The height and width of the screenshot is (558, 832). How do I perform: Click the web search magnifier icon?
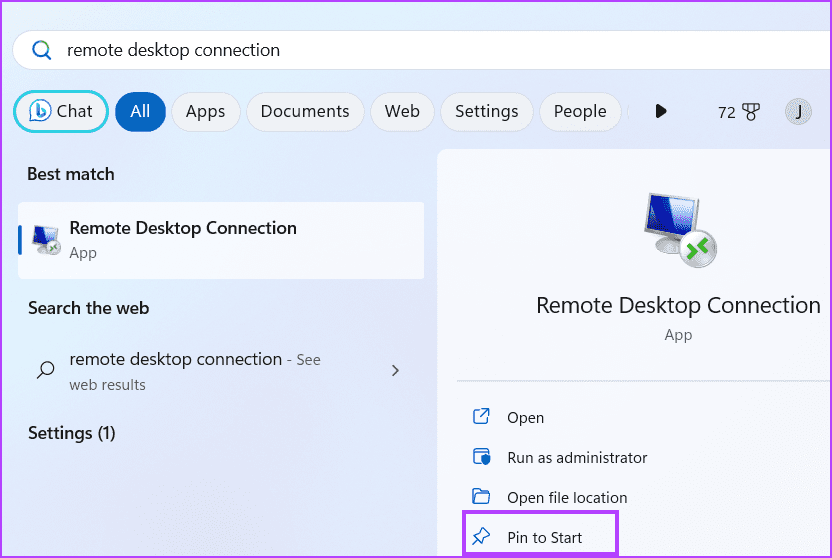[x=46, y=370]
